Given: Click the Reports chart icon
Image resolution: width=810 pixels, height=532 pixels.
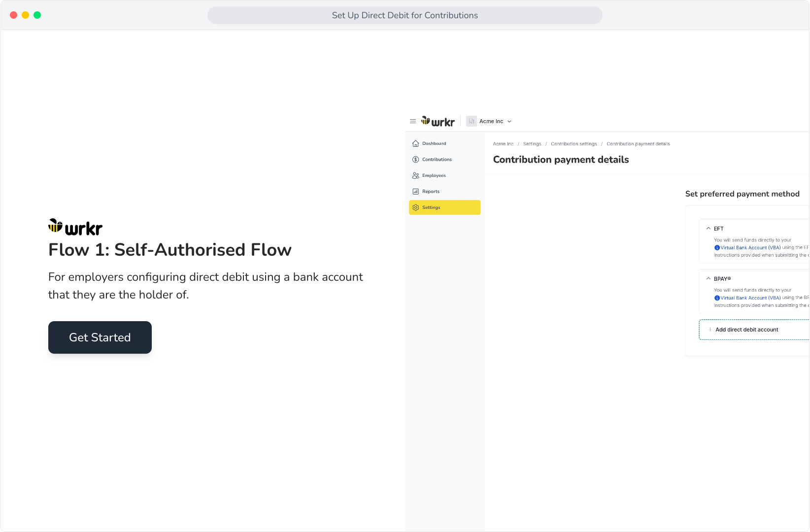Looking at the screenshot, I should coord(415,192).
